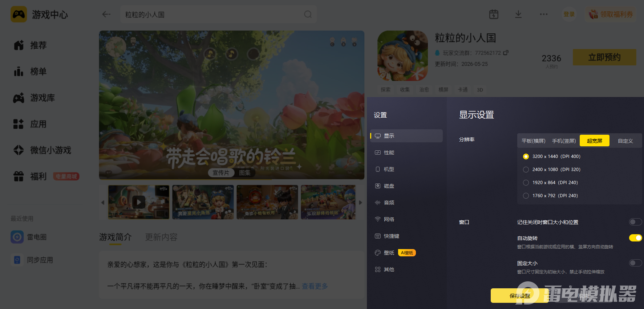Select the 宣传片 media tab
This screenshot has height=309, width=644.
click(x=221, y=173)
